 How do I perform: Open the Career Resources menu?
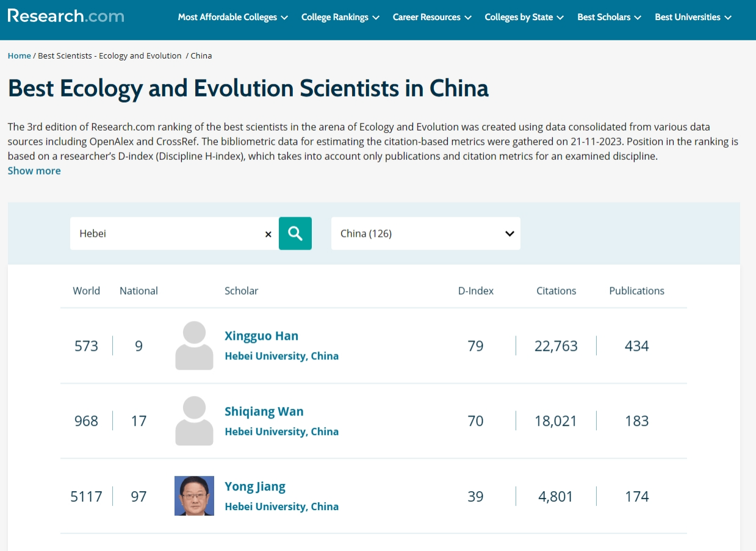point(432,17)
